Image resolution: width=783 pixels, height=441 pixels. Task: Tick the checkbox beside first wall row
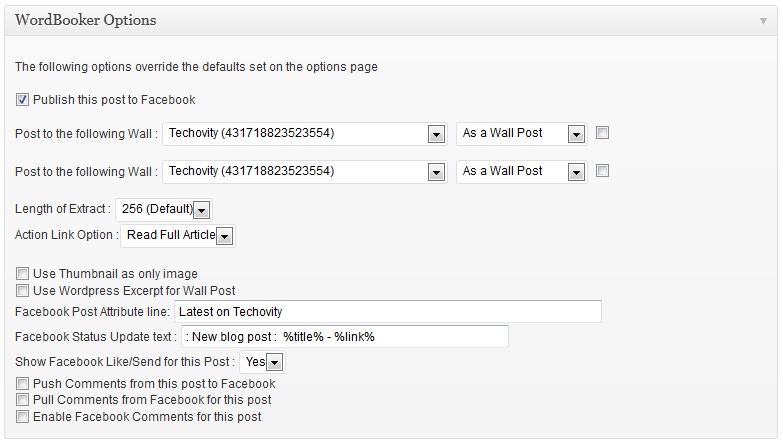coord(602,133)
